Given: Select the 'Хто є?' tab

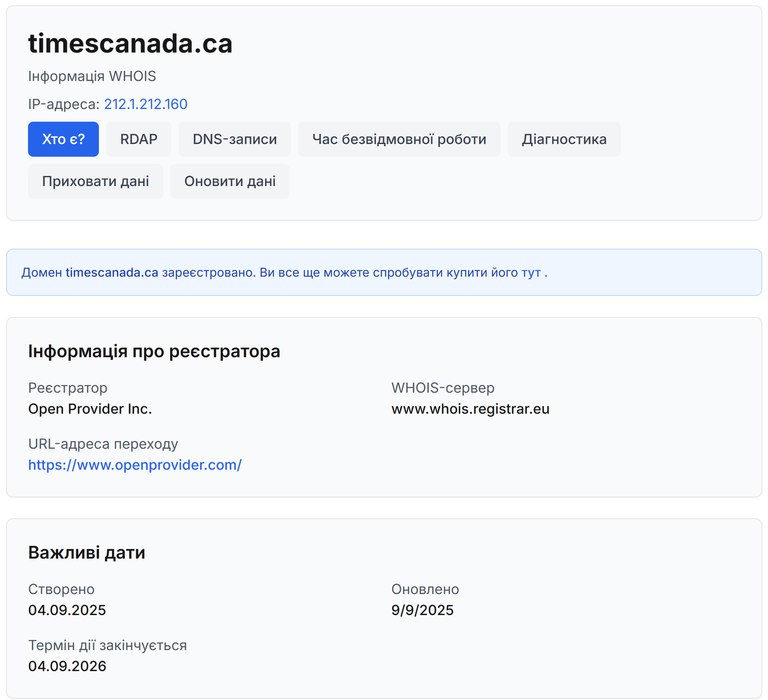Looking at the screenshot, I should point(63,139).
